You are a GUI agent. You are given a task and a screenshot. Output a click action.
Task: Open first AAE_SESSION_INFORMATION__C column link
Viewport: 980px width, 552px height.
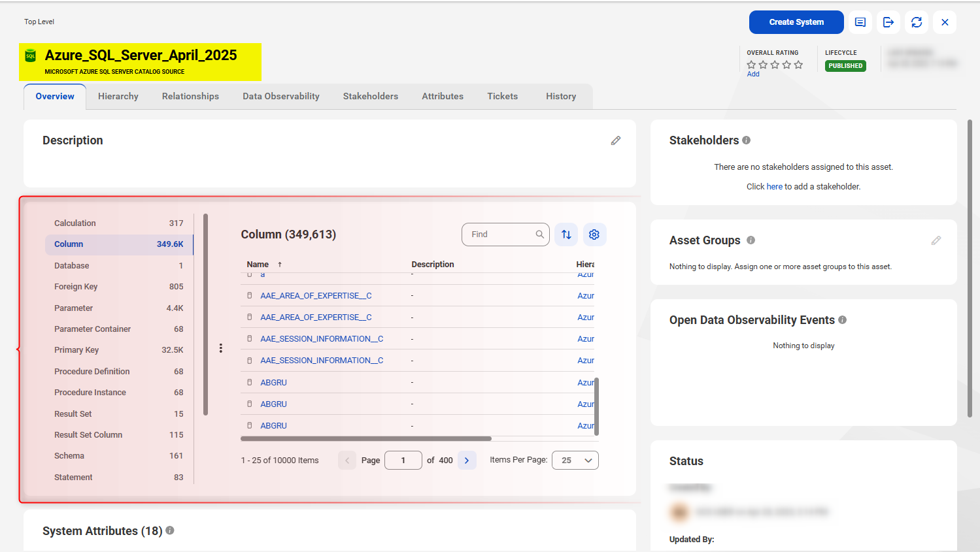322,339
